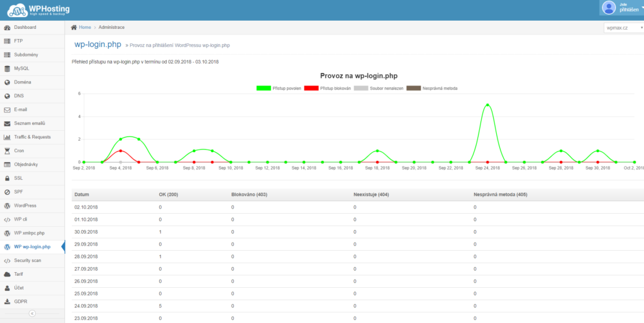Collapse the sidebar with the chevron button
This screenshot has width=644, height=323.
click(32, 314)
